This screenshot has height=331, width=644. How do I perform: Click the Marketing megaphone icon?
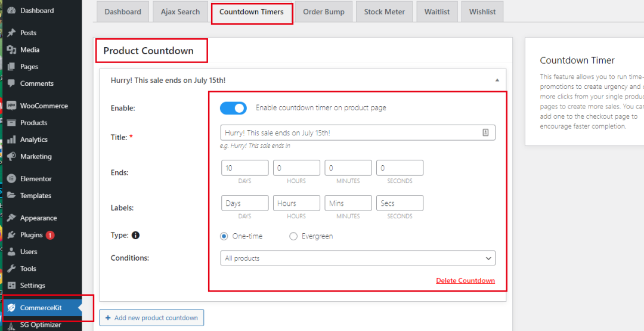(x=11, y=156)
